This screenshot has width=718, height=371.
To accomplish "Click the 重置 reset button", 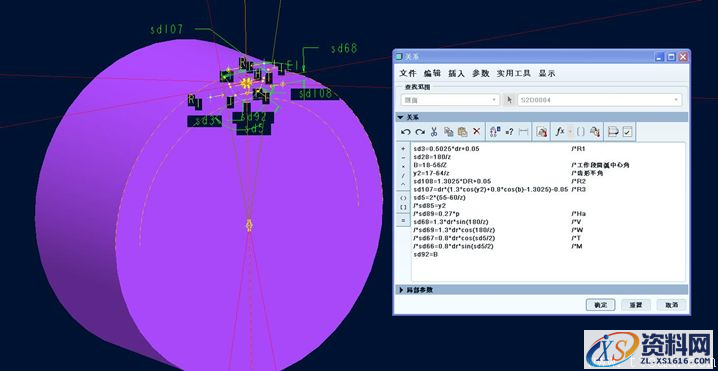I will (636, 305).
